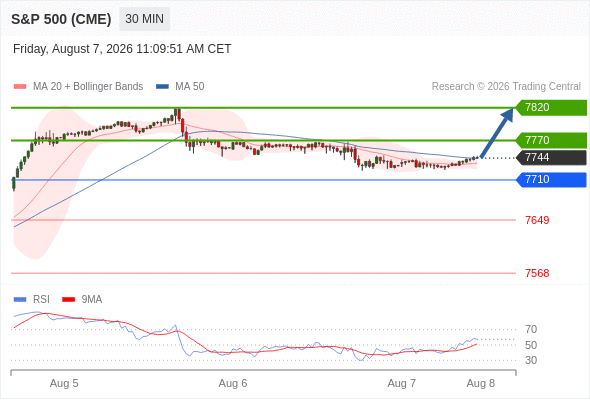Click the 7820 green resistance label
Screen dimensions: 590x400
click(551, 108)
